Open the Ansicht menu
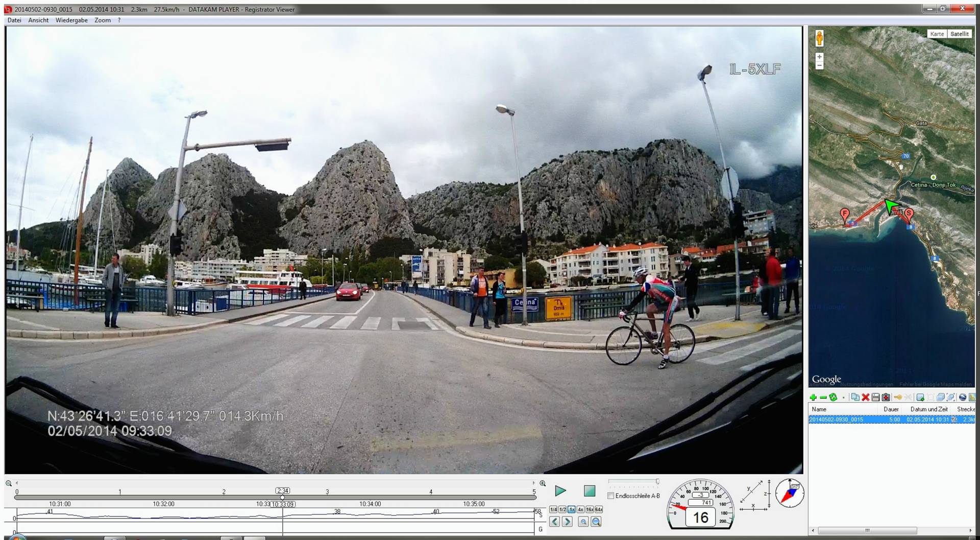The width and height of the screenshot is (980, 540). pos(38,20)
